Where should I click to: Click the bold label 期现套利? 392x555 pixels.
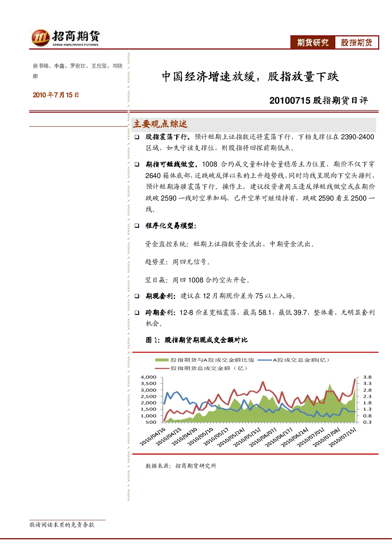click(x=160, y=296)
